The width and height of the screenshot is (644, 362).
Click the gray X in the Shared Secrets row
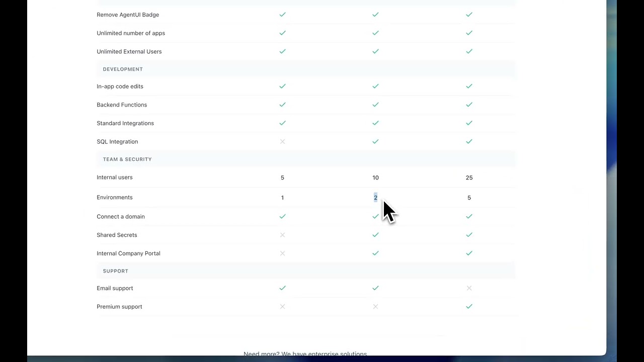282,235
